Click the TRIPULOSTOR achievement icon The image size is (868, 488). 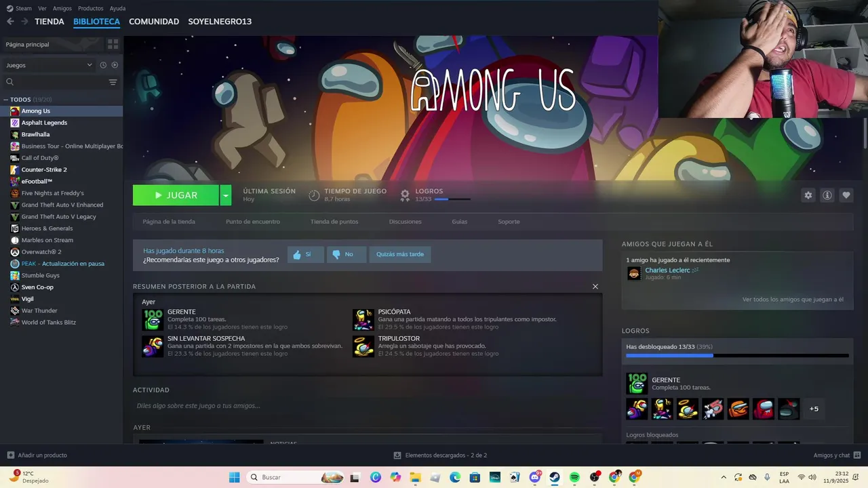(x=363, y=346)
